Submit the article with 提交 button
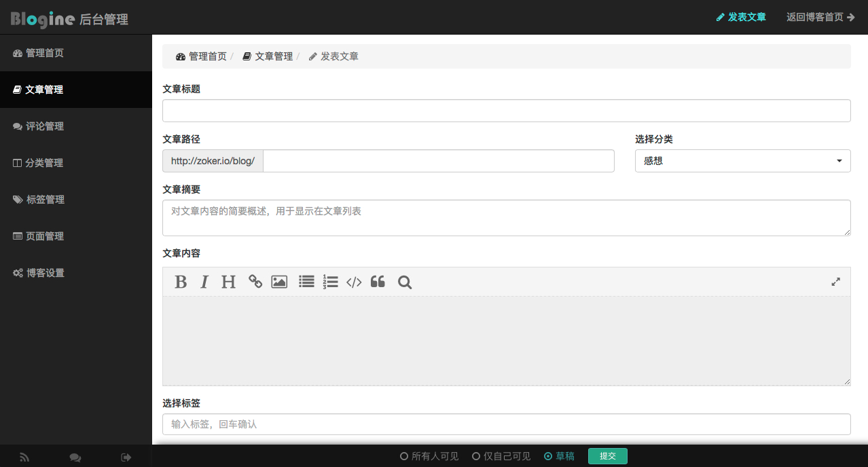Viewport: 868px width, 467px height. [607, 456]
